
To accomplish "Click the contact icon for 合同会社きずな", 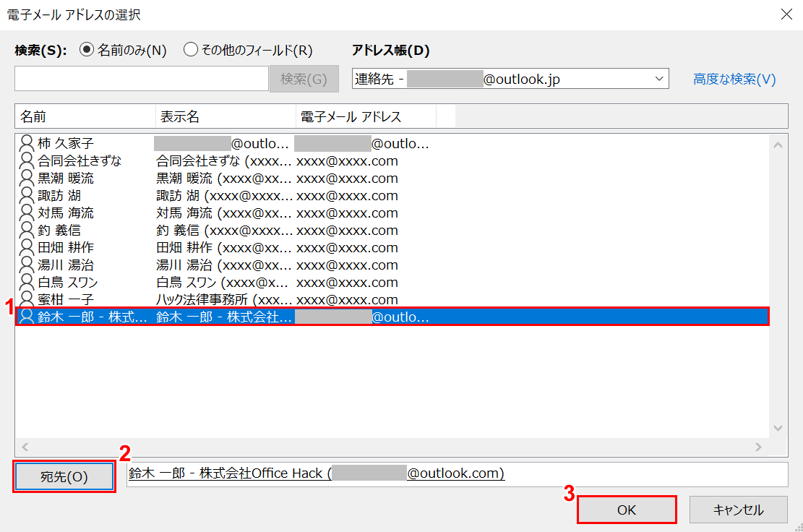I will tap(27, 160).
